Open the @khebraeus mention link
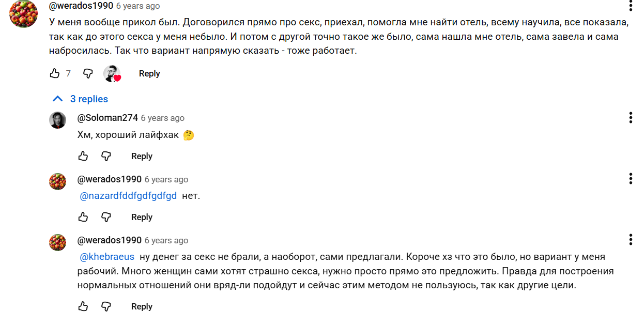 (107, 257)
